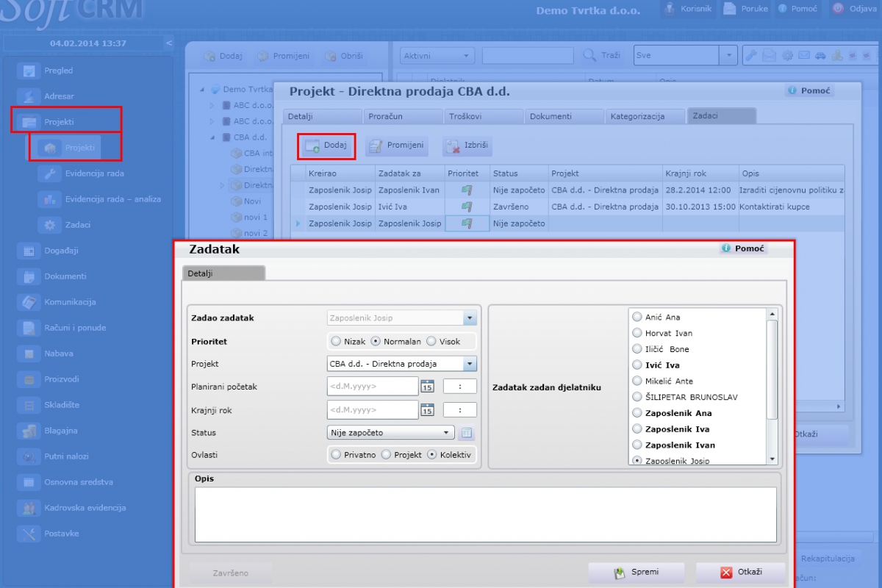Image resolution: width=882 pixels, height=588 pixels.
Task: Open calendar picker for Planirani početak
Action: coord(427,387)
